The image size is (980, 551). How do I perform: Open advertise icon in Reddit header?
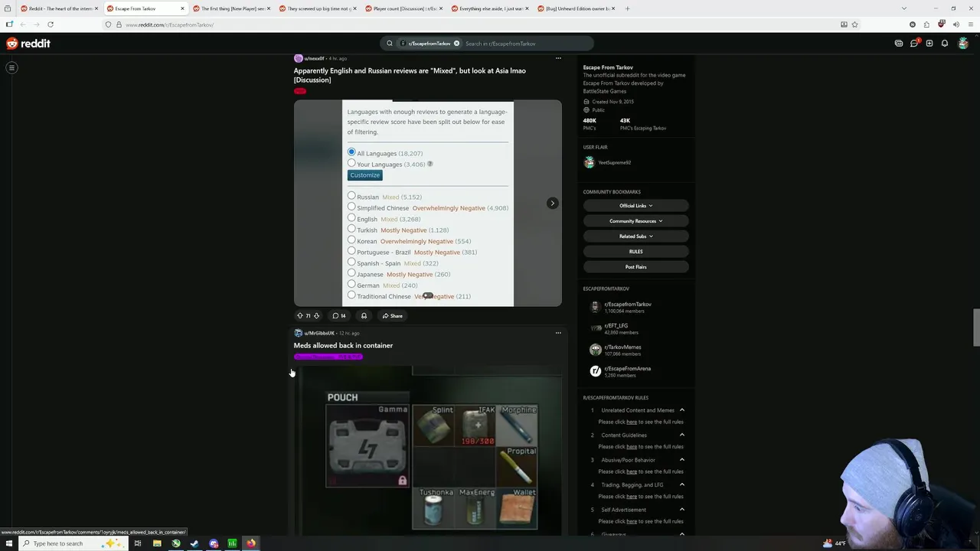click(899, 44)
